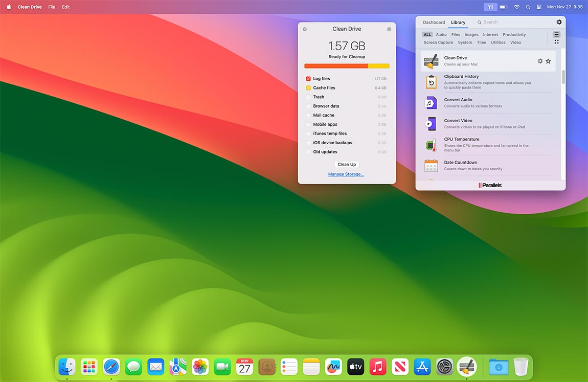Image resolution: width=588 pixels, height=382 pixels.
Task: Switch to the Dashboard tab
Action: 434,22
